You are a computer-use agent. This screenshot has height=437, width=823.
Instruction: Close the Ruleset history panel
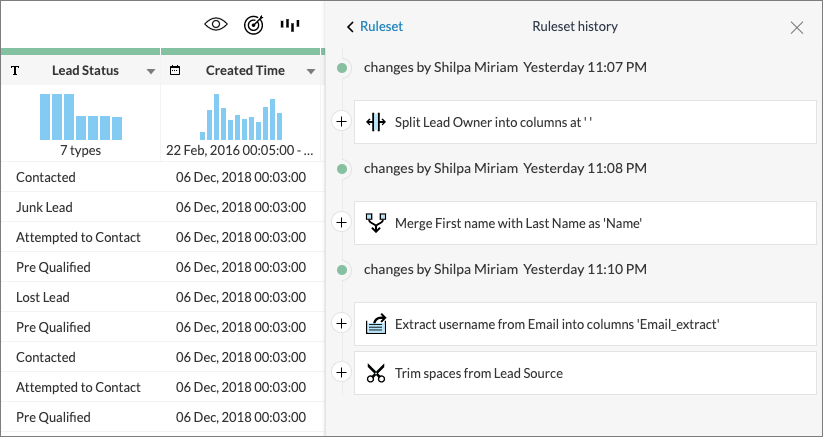click(x=797, y=27)
